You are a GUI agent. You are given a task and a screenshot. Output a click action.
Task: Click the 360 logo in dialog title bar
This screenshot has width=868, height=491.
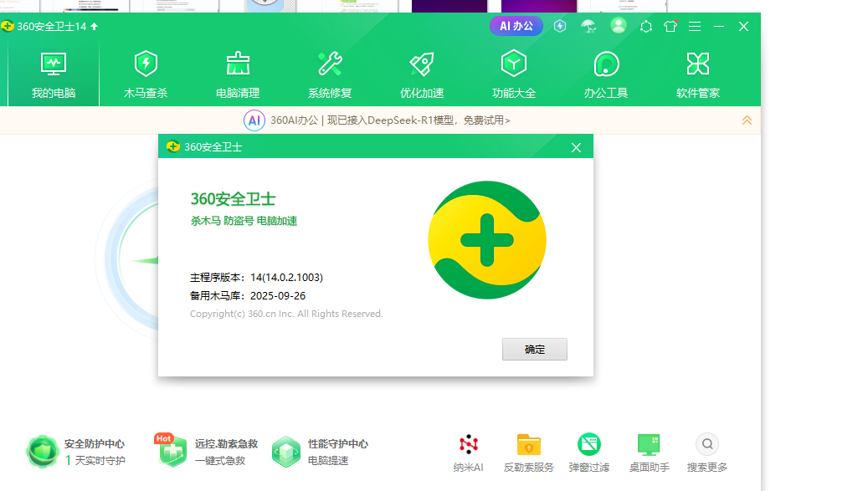point(173,146)
